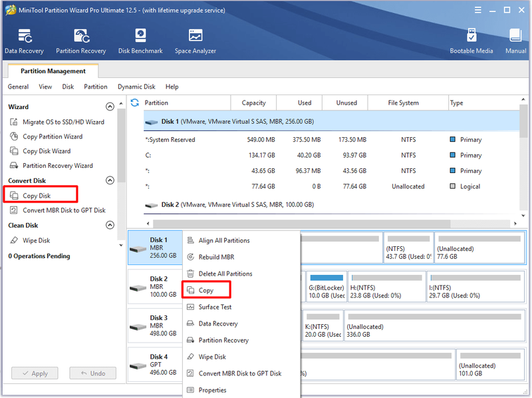Click Copy Disk in the Convert Disk panel

click(x=37, y=196)
